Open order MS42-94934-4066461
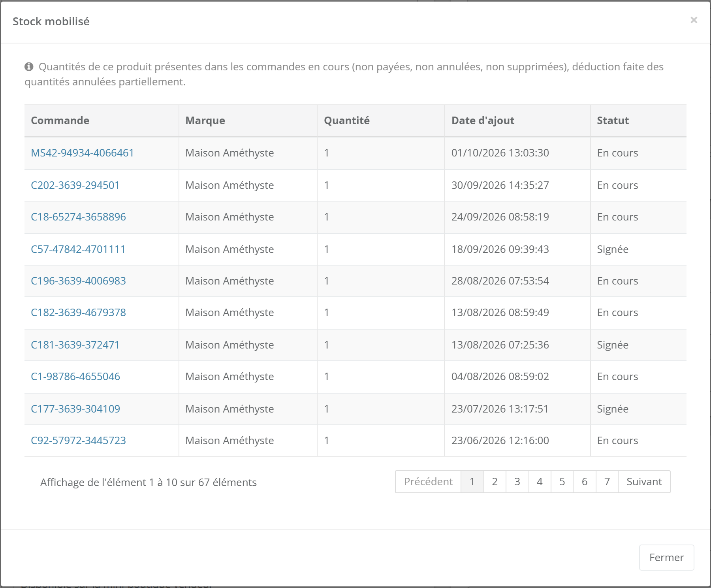The height and width of the screenshot is (588, 711). 83,153
